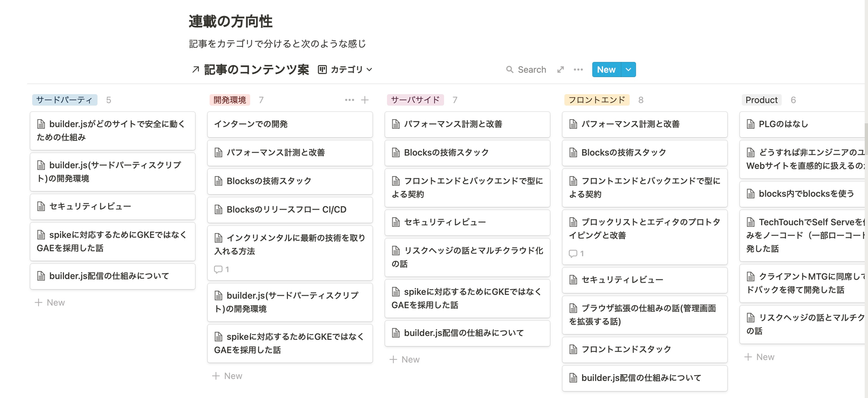Screen dimensions: 868x398
Task: Open the database as full page
Action: pos(561,70)
